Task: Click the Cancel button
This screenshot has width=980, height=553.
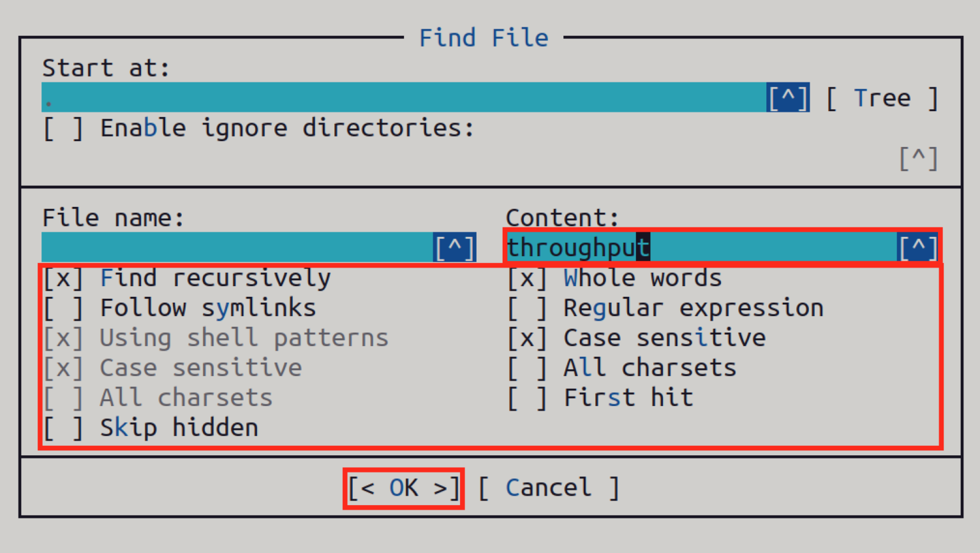Action: (549, 488)
